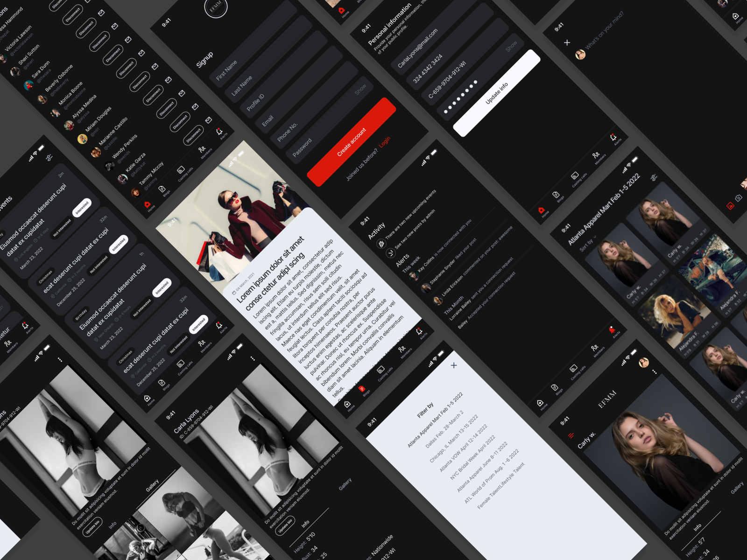Select Not Interested for the December 25 event

coord(99,263)
